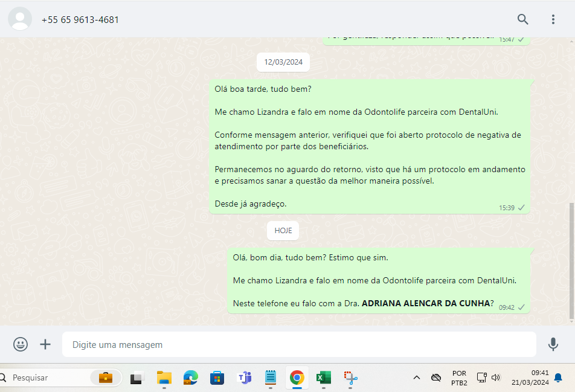The image size is (575, 392).
Task: Open the clock showing 09:41 21/03/2024
Action: [530, 378]
